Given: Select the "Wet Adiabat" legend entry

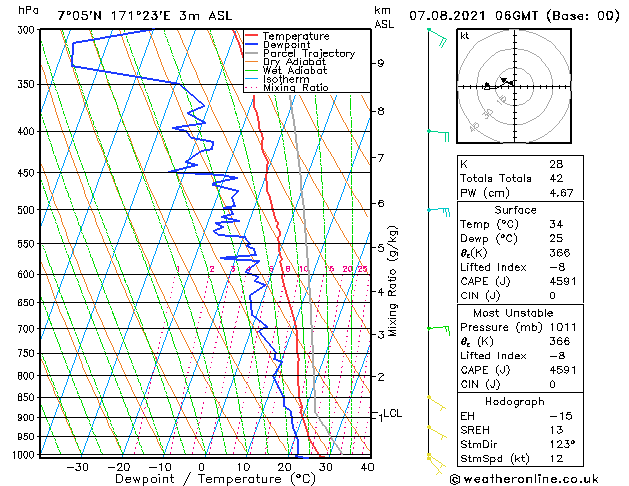Looking at the screenshot, I should point(295,70).
